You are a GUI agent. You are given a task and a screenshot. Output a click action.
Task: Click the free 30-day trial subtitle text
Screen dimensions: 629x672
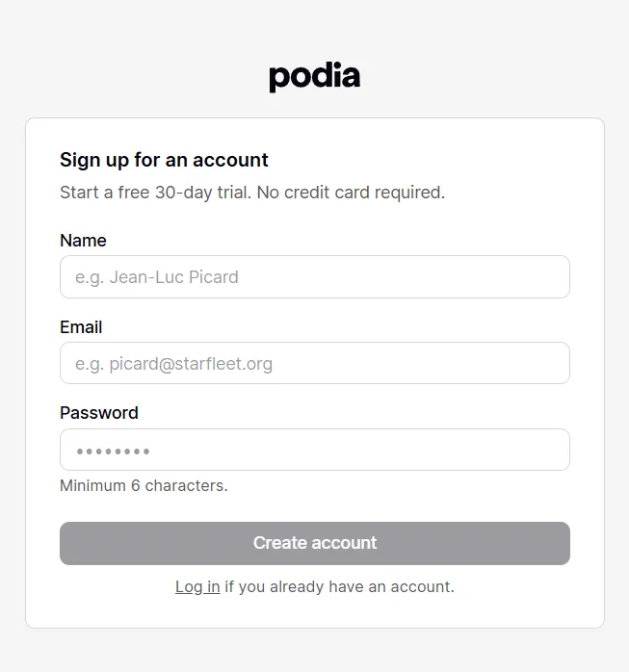click(x=154, y=193)
